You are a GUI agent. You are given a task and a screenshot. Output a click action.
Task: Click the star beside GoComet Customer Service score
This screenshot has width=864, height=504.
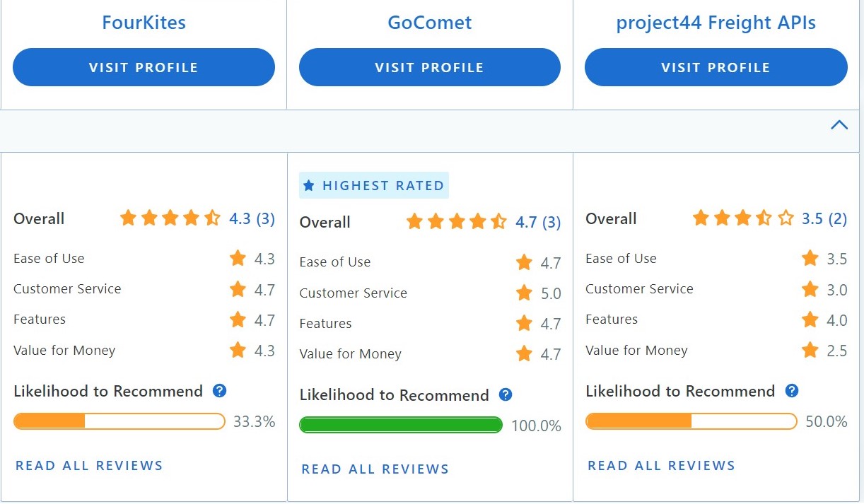coord(525,292)
